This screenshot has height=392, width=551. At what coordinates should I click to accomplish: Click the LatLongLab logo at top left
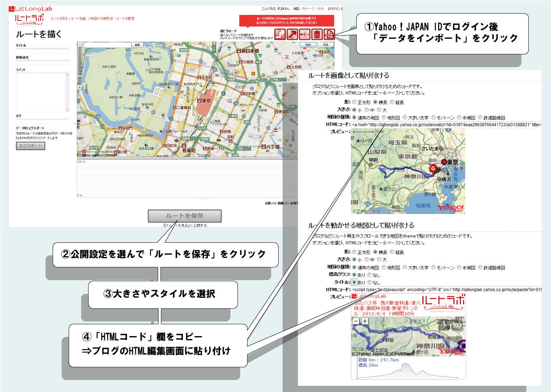(30, 9)
